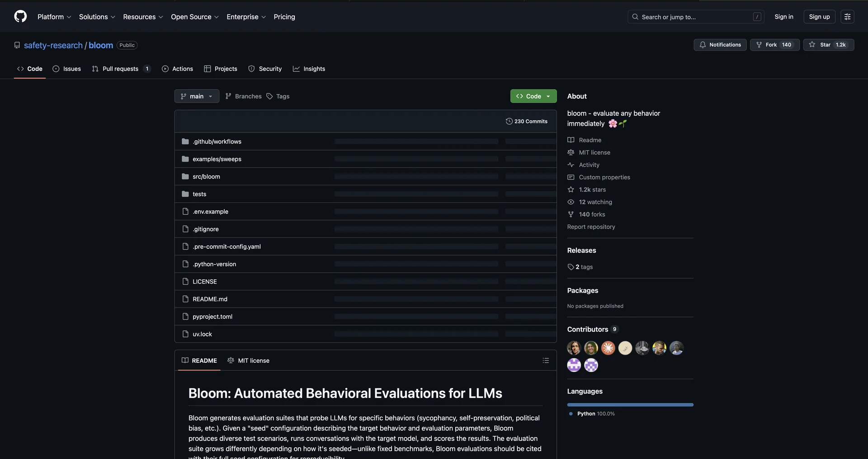Expand the Enterprise dropdown
The width and height of the screenshot is (868, 459).
pos(246,17)
